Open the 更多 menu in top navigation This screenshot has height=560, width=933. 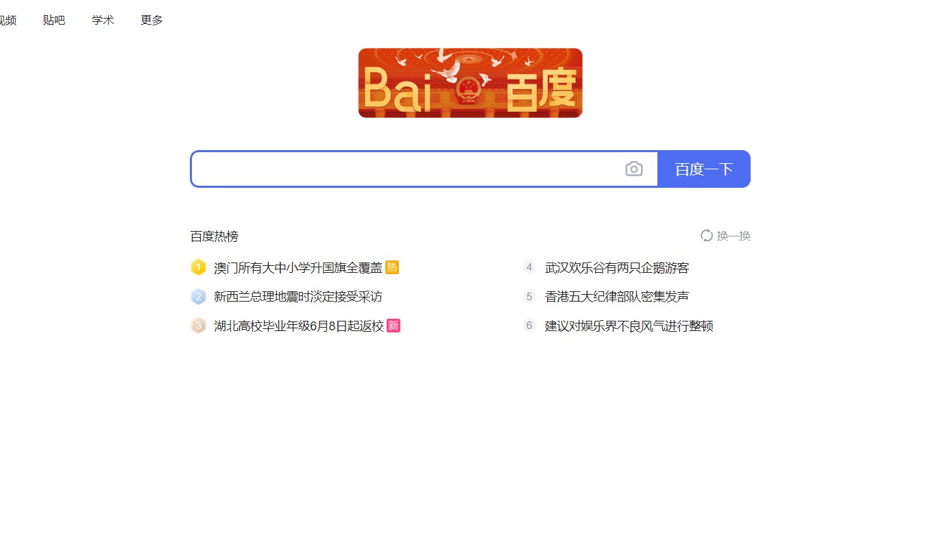point(152,20)
